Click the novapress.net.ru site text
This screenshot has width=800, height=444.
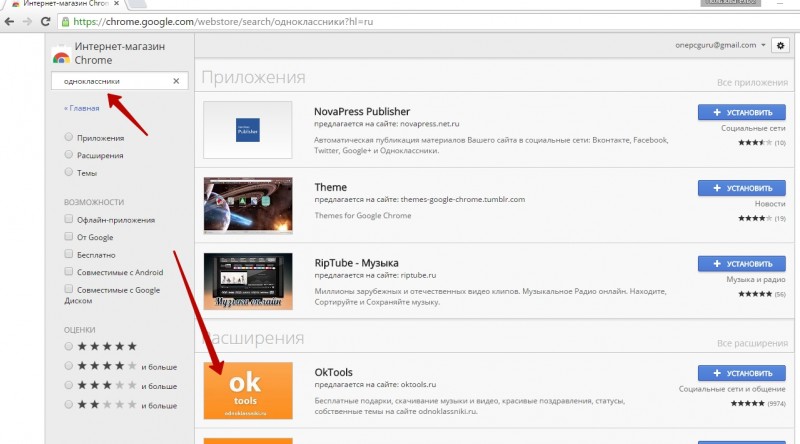pos(430,124)
